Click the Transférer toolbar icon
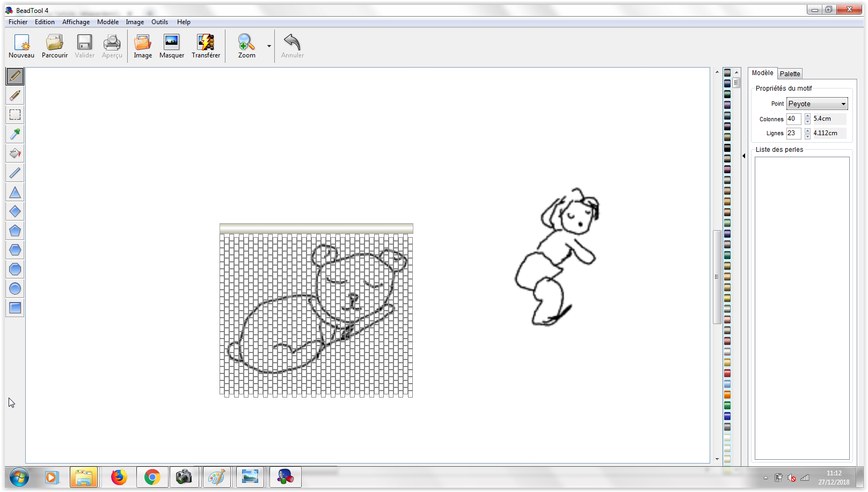Image resolution: width=868 pixels, height=492 pixels. (206, 46)
